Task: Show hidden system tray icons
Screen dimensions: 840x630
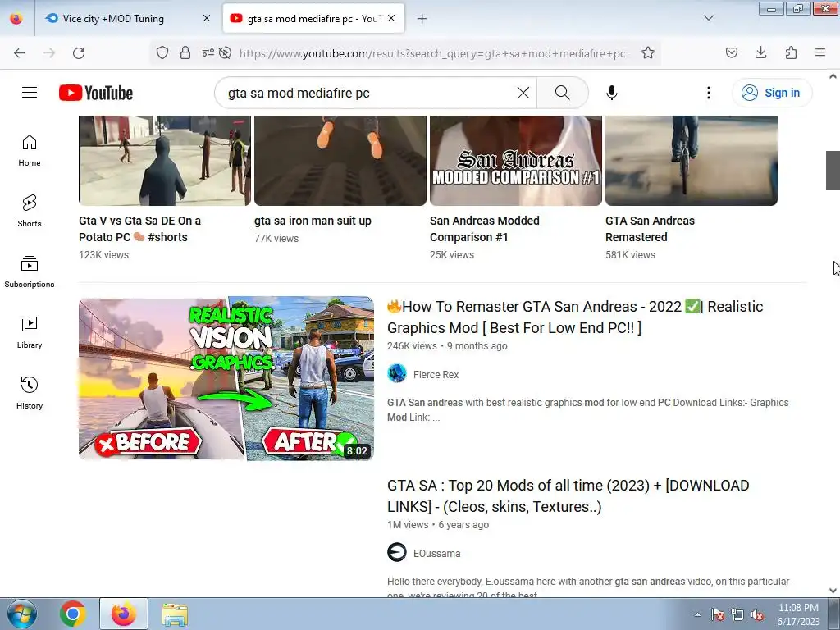Action: [697, 614]
